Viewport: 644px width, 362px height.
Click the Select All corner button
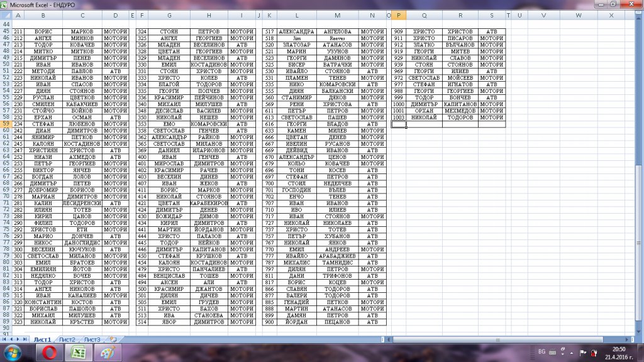pos(6,15)
